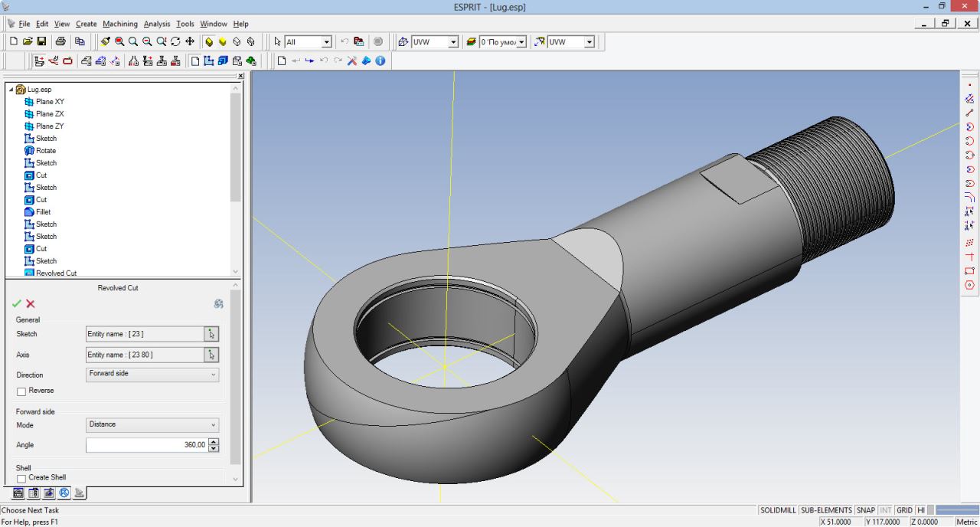Select the Rotate view icon

pyautogui.click(x=175, y=41)
